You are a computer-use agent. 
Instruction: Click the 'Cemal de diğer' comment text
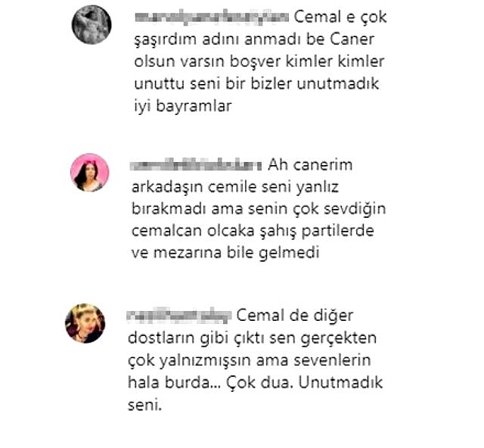coord(295,316)
